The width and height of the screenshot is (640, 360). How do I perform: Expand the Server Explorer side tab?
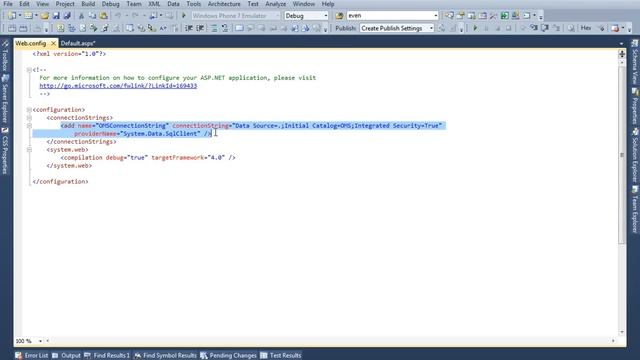(x=5, y=99)
